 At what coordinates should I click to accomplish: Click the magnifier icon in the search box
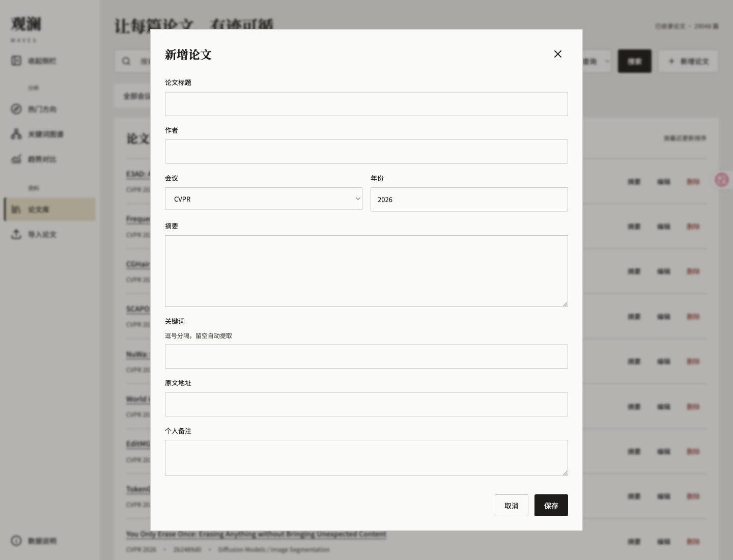pyautogui.click(x=126, y=61)
